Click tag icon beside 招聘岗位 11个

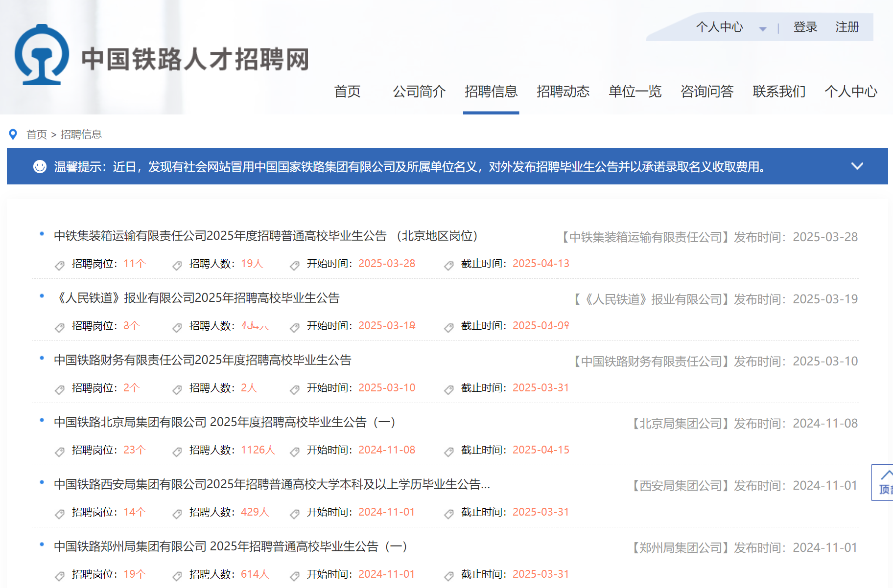pyautogui.click(x=60, y=265)
